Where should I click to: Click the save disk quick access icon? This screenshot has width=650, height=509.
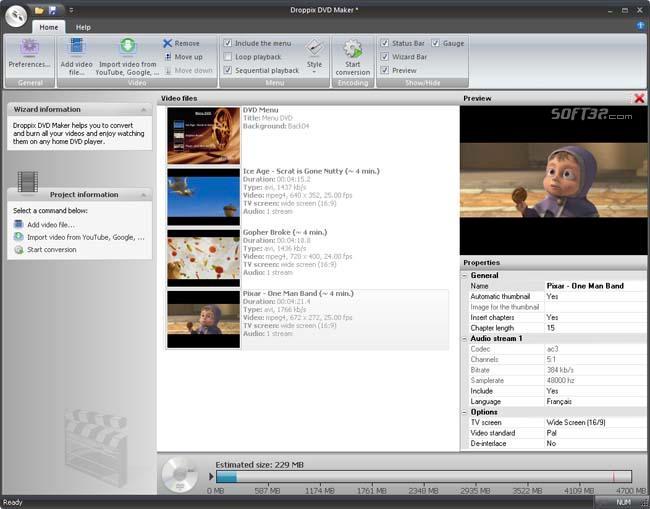click(53, 10)
